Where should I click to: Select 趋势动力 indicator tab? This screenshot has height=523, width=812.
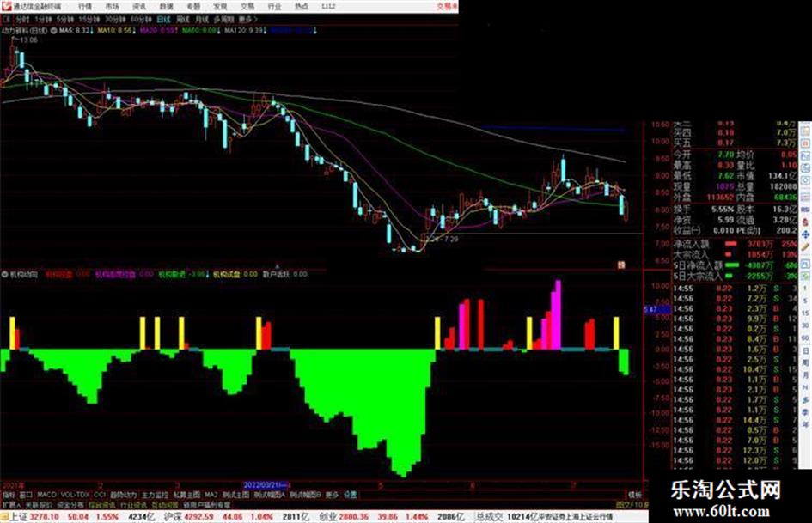(123, 495)
